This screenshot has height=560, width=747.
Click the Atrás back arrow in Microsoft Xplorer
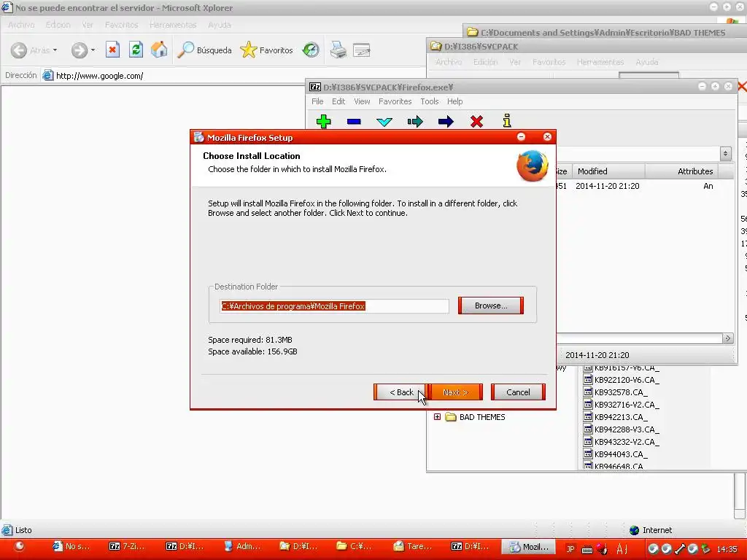(x=18, y=50)
